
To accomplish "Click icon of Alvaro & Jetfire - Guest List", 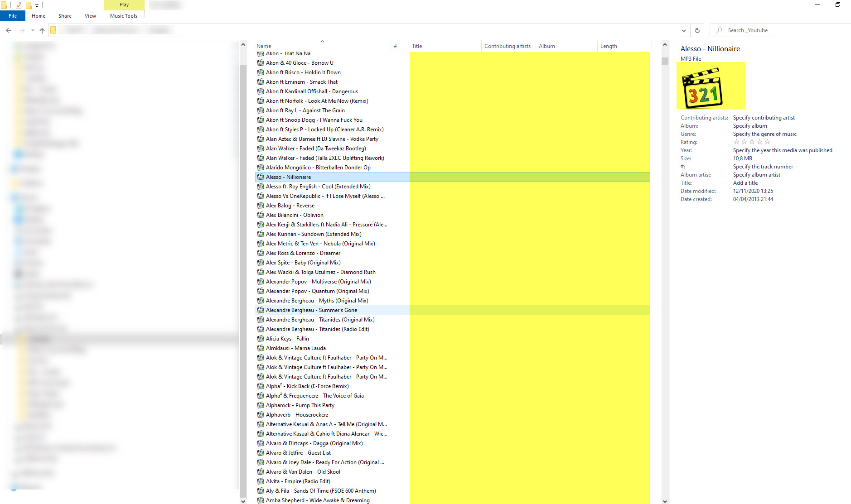I will (261, 453).
